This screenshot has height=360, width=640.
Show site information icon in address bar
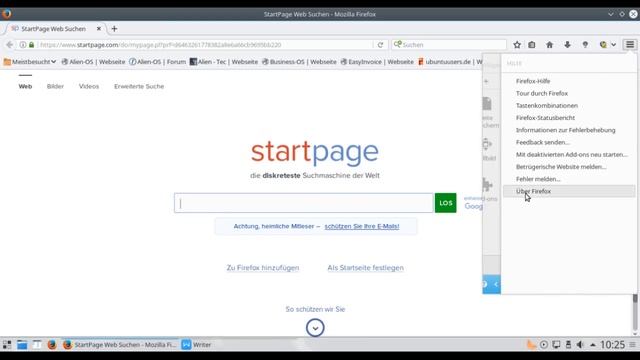coord(23,44)
